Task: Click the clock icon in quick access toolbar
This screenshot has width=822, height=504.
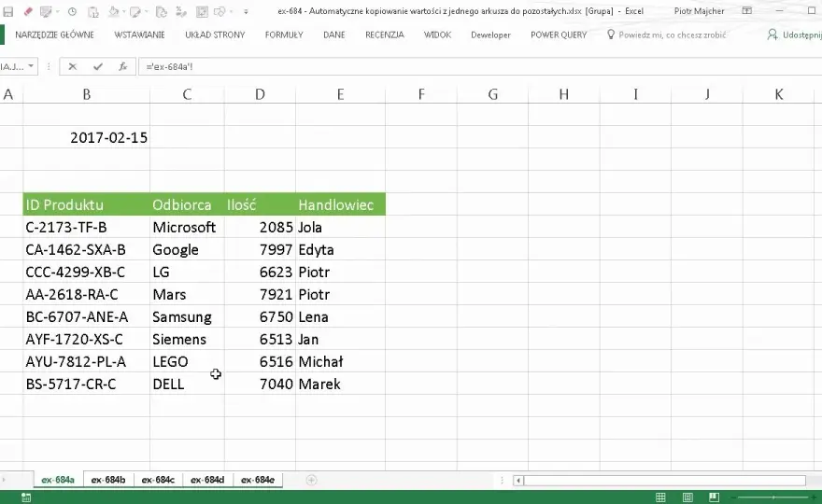Action: click(72, 11)
